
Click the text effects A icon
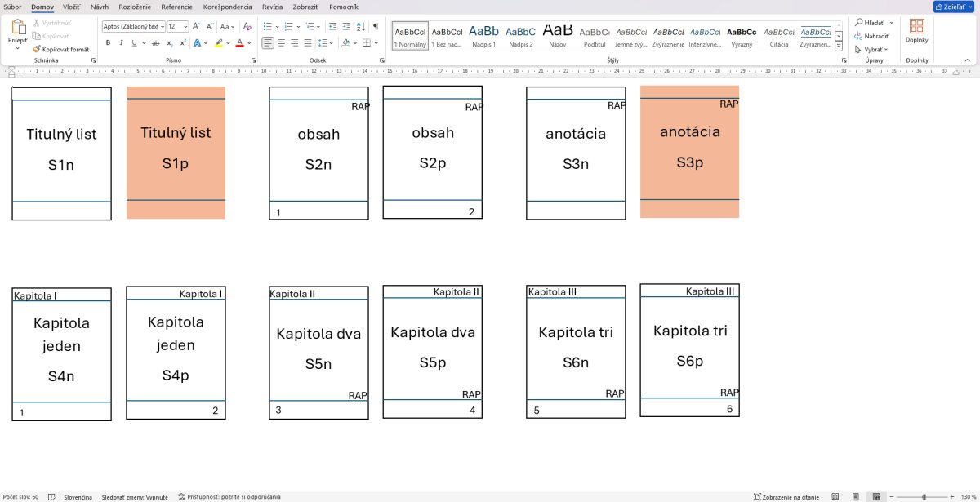(x=197, y=42)
